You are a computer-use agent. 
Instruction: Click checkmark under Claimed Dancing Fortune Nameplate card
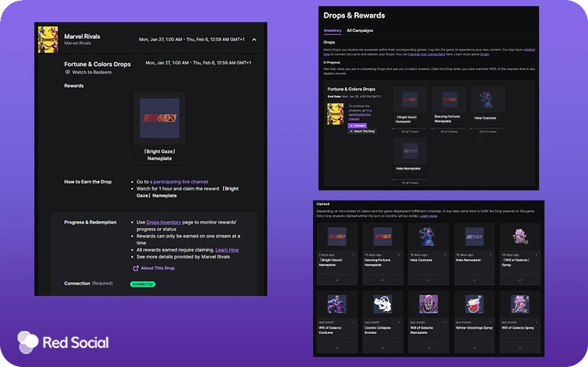(x=383, y=280)
